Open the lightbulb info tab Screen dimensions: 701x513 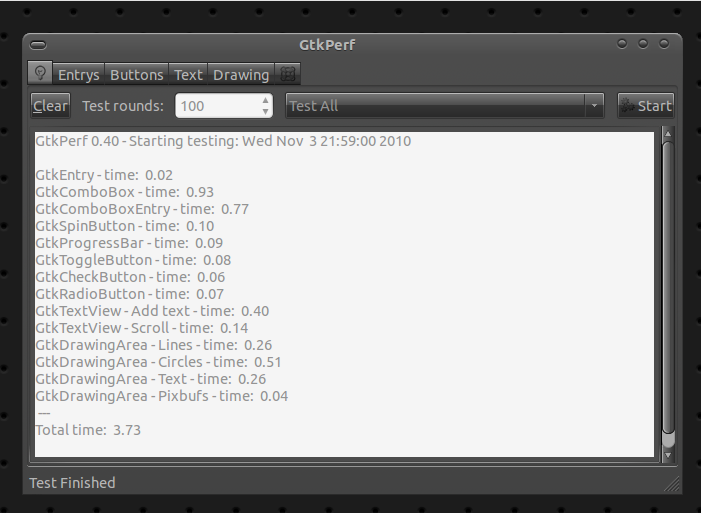(40, 73)
